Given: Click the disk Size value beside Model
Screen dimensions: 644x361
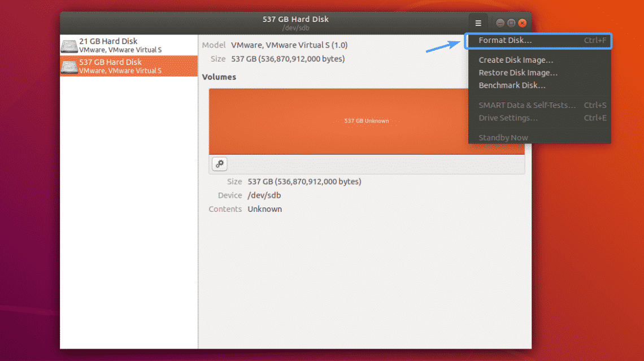Looking at the screenshot, I should (x=288, y=59).
